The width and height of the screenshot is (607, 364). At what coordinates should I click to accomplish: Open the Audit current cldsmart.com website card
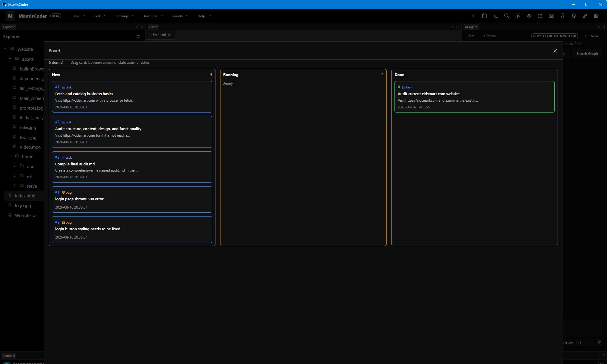(x=474, y=97)
